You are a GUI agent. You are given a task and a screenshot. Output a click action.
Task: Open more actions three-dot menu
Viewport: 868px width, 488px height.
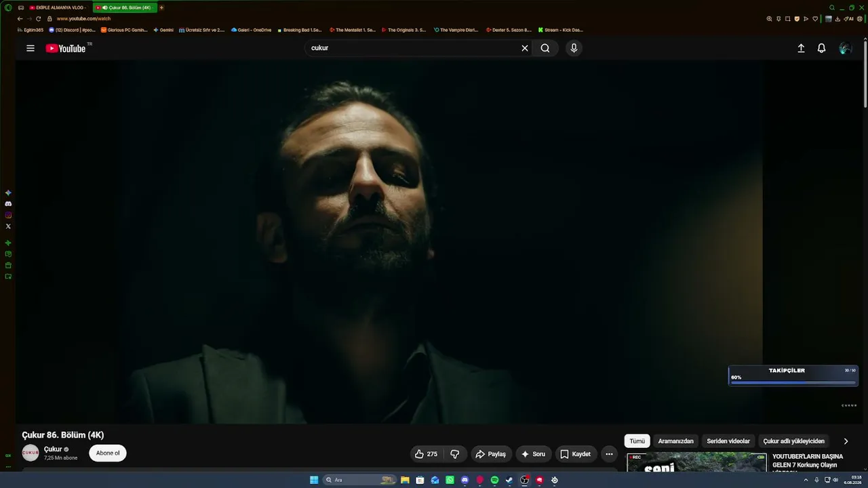point(609,454)
